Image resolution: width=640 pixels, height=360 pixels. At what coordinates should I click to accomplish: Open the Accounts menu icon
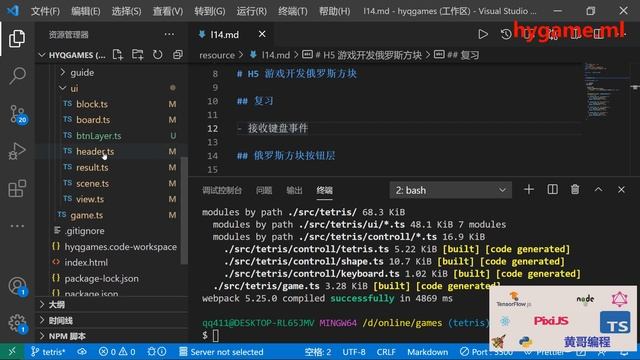(x=17, y=286)
